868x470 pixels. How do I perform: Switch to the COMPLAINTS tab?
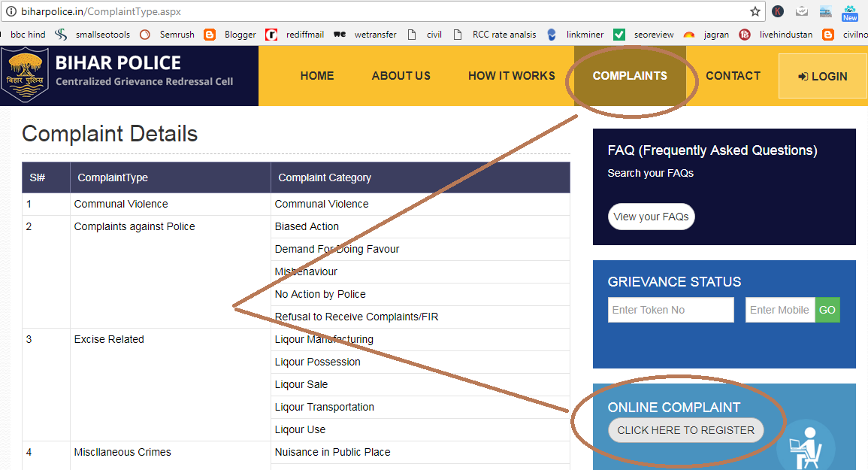630,75
